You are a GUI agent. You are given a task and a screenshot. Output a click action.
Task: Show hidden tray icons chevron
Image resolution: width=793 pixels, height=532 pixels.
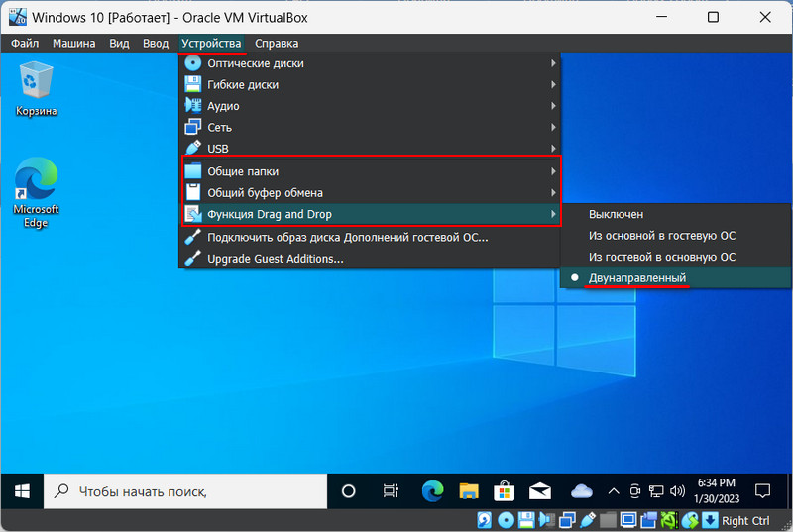614,491
